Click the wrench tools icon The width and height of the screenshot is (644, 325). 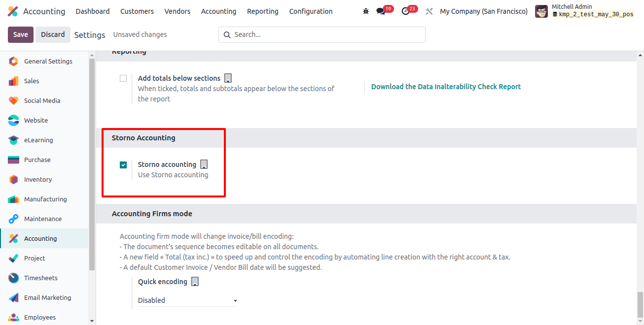[429, 11]
